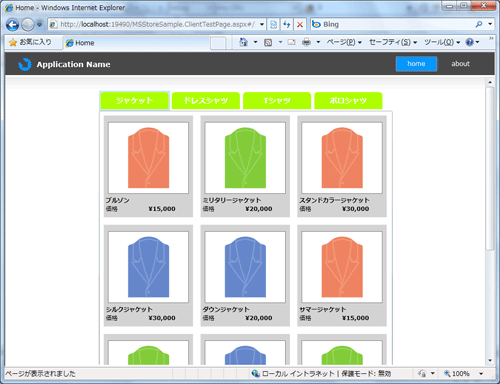Click the スタンドカラージャケット jacket image

(342, 158)
